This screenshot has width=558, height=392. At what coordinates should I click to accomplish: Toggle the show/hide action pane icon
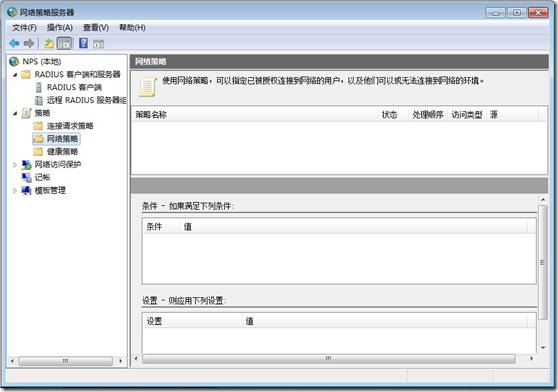click(x=98, y=44)
